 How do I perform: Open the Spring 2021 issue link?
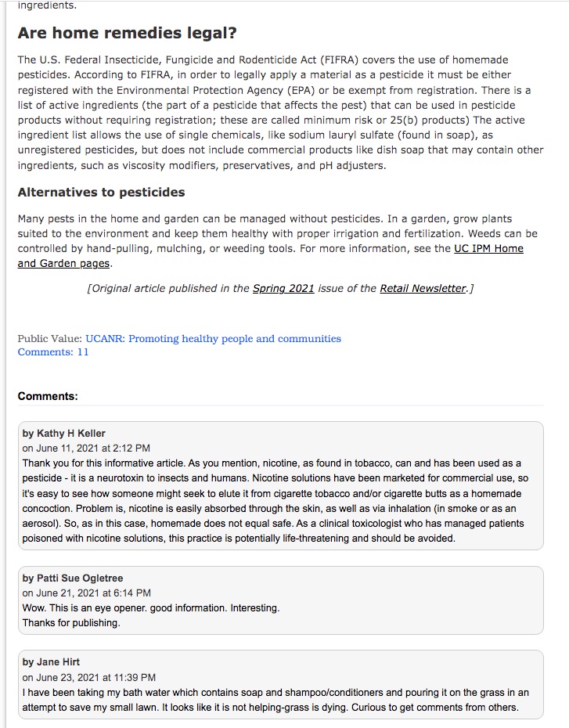click(283, 288)
